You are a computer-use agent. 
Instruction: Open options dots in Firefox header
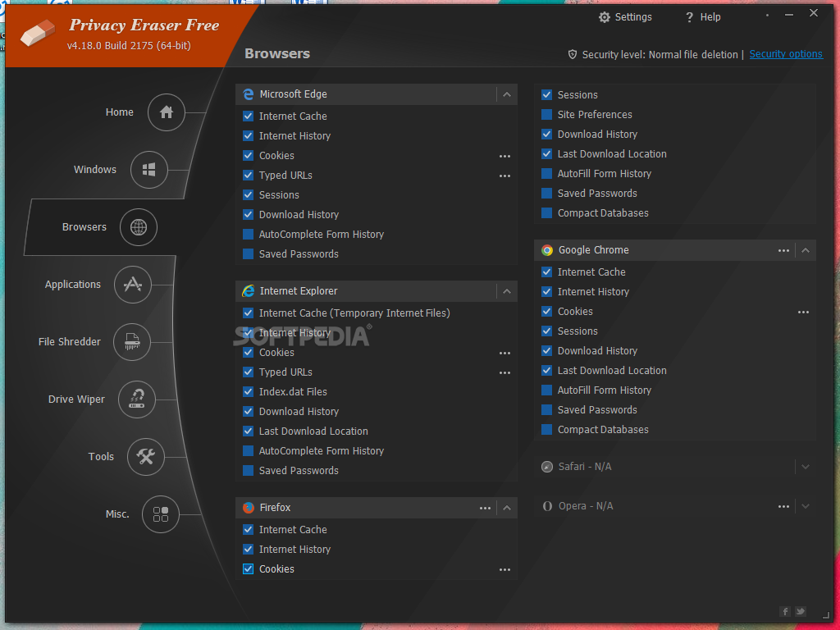485,508
